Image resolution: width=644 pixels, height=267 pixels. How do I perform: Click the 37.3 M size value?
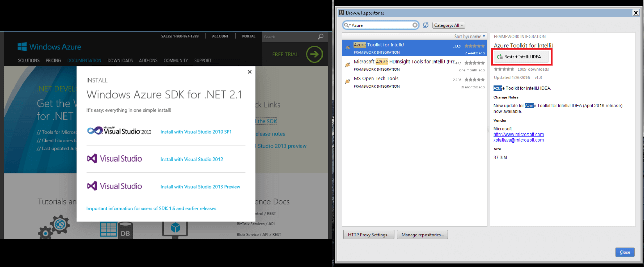pyautogui.click(x=500, y=157)
